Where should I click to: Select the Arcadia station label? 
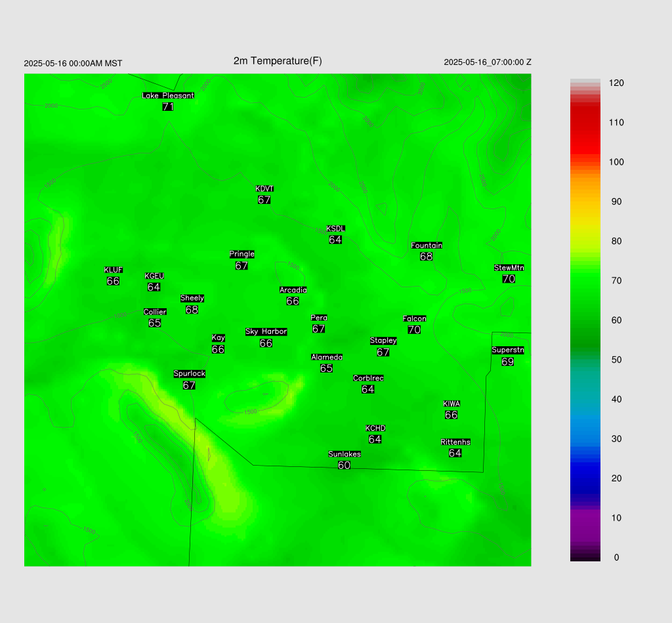tap(293, 290)
